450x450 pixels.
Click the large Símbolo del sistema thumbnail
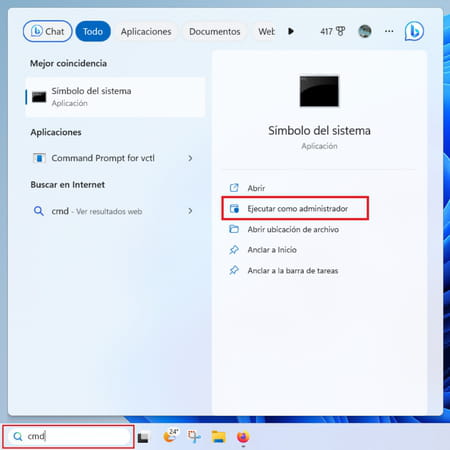[319, 91]
